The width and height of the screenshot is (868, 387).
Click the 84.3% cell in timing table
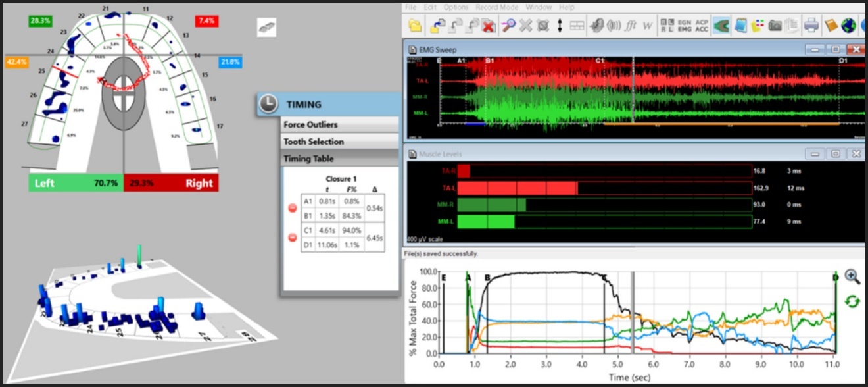351,216
